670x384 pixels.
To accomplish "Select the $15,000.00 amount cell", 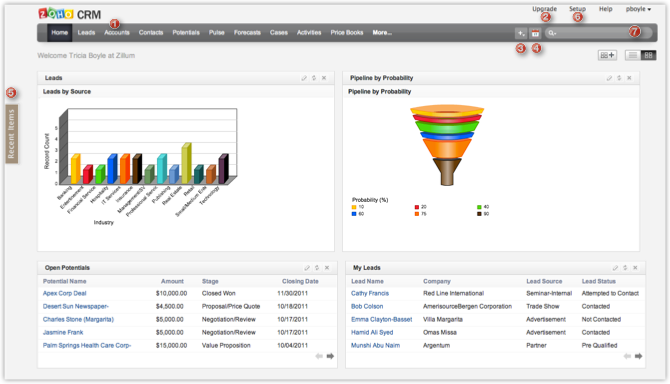I will click(x=171, y=346).
